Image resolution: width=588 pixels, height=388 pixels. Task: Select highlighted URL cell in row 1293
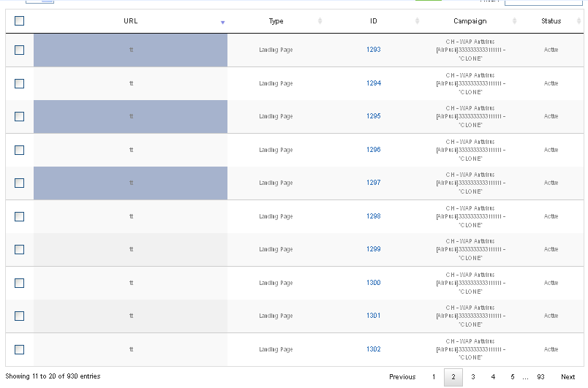tap(130, 50)
